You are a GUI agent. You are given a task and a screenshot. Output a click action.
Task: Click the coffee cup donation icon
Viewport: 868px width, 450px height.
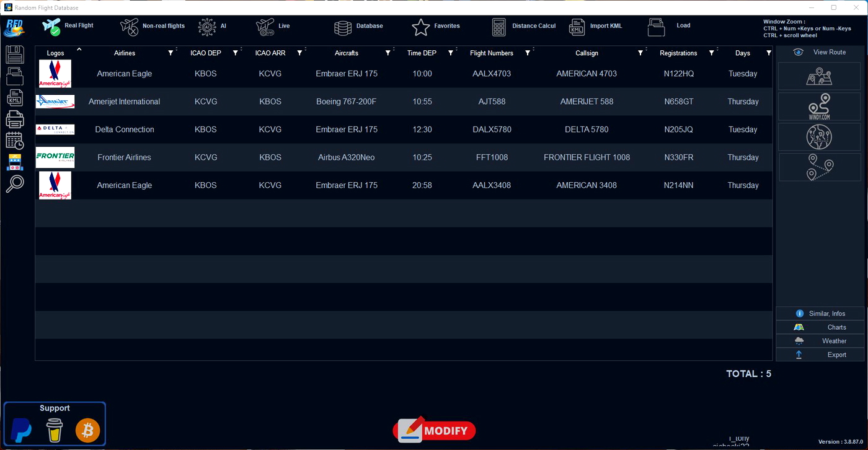coord(55,430)
